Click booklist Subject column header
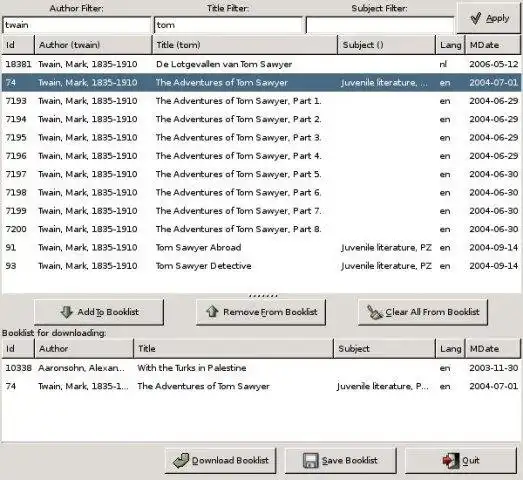Image resolution: width=523 pixels, height=480 pixels. tap(385, 349)
